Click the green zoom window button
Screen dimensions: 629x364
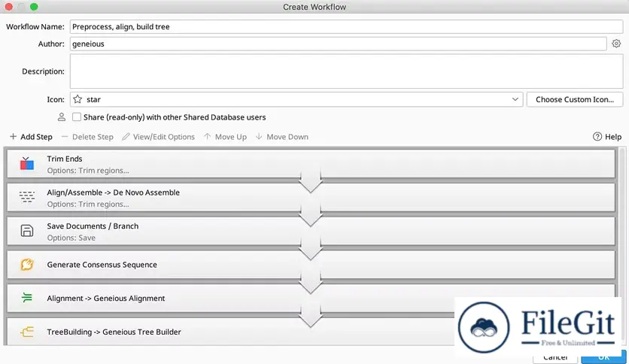tap(34, 7)
